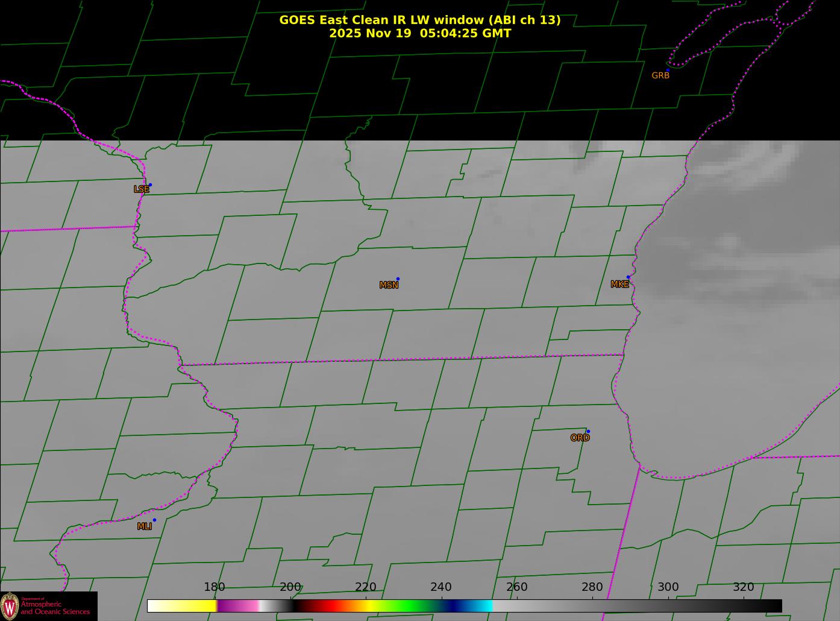Open the Atmospheric and Oceanic Sciences text
Screen dimensions: 840x621
pyautogui.click(x=55, y=608)
